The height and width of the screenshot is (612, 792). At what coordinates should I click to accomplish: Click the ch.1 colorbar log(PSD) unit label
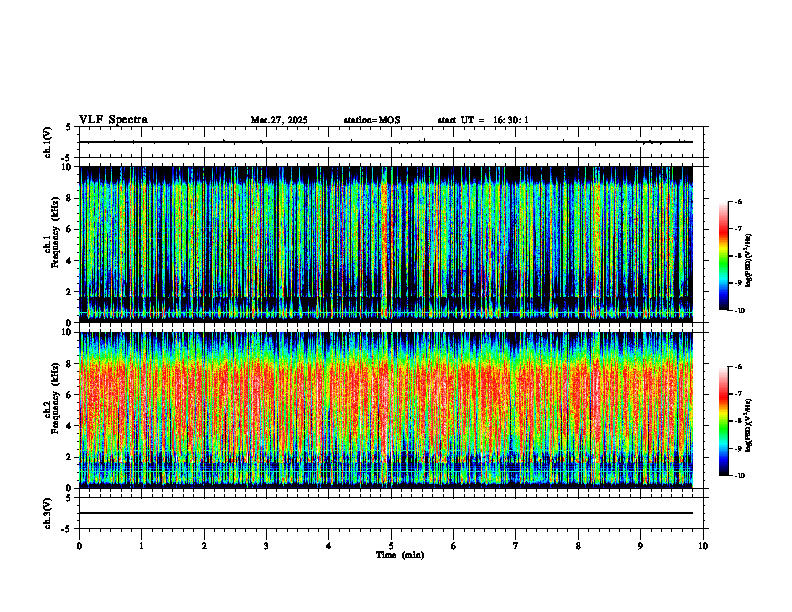pyautogui.click(x=749, y=261)
